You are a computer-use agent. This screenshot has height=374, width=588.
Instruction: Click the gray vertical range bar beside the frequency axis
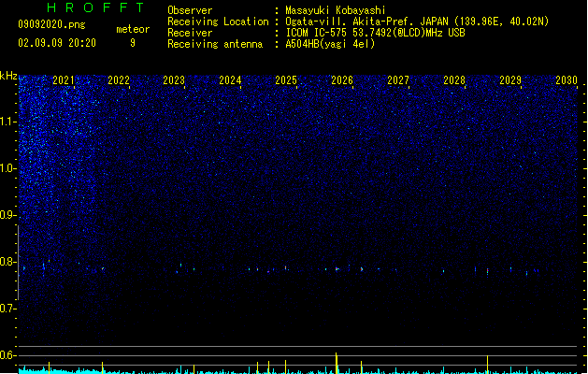point(18,263)
